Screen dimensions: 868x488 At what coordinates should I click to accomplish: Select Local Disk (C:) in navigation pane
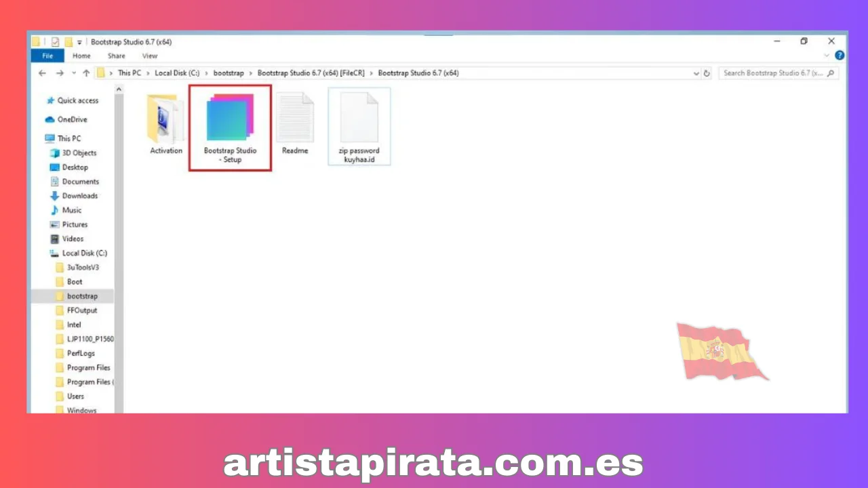click(x=78, y=253)
